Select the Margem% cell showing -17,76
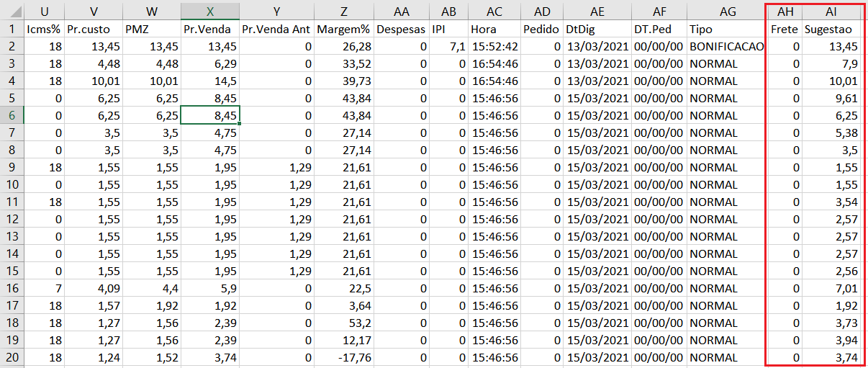Image resolution: width=868 pixels, height=368 pixels. coord(345,357)
